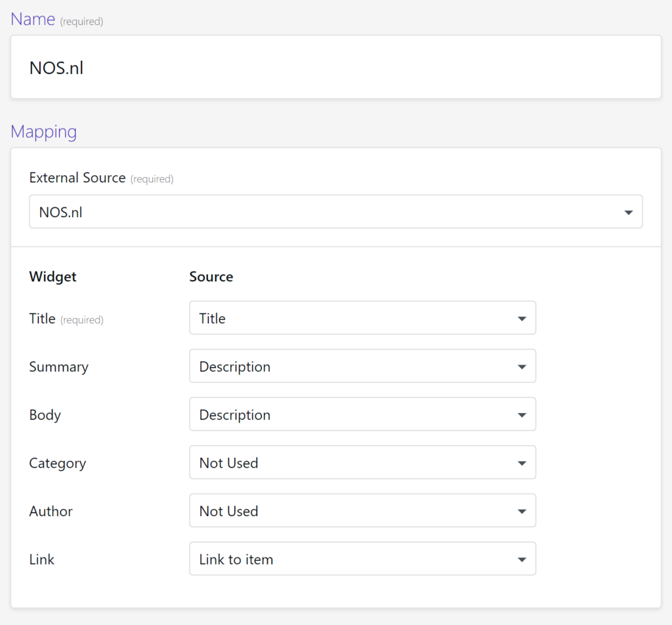
Task: Open the Link source dropdown
Action: [x=362, y=559]
